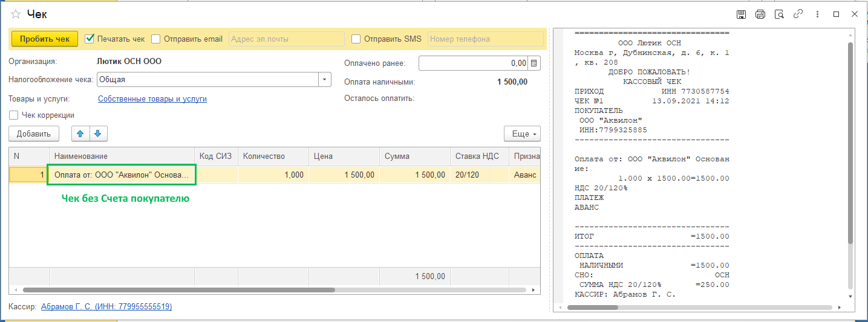Select the row cell Оплата от: ООО "Аквилон"
The height and width of the screenshot is (322, 868).
coord(122,175)
